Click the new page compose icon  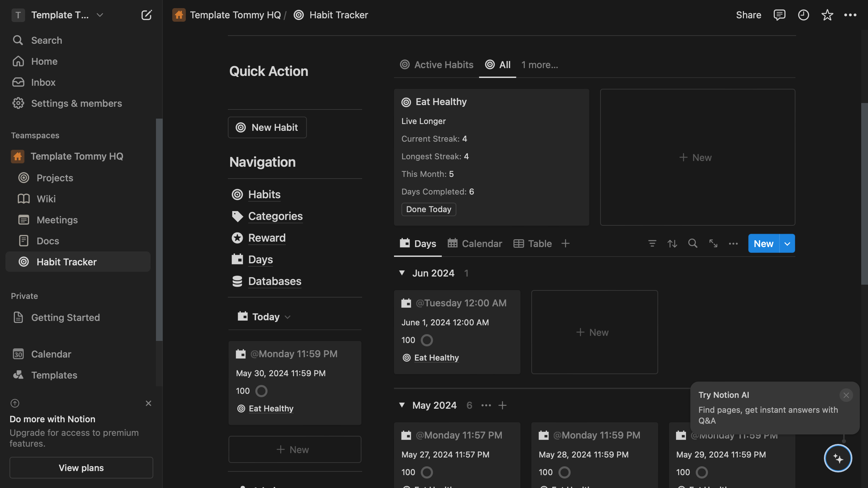coord(146,15)
